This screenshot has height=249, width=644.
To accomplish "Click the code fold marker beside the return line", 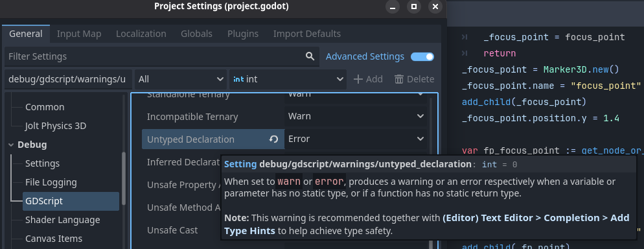I will [x=465, y=53].
